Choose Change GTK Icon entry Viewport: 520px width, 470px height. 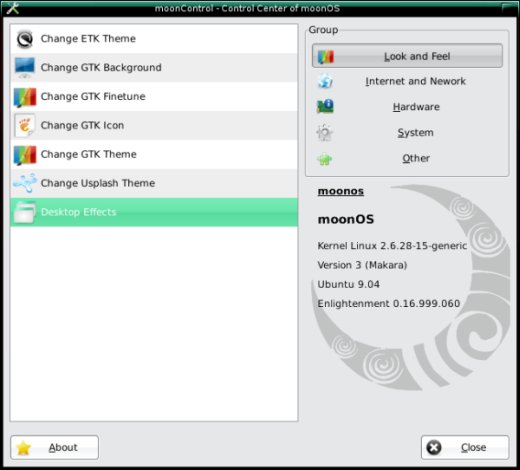coord(154,126)
